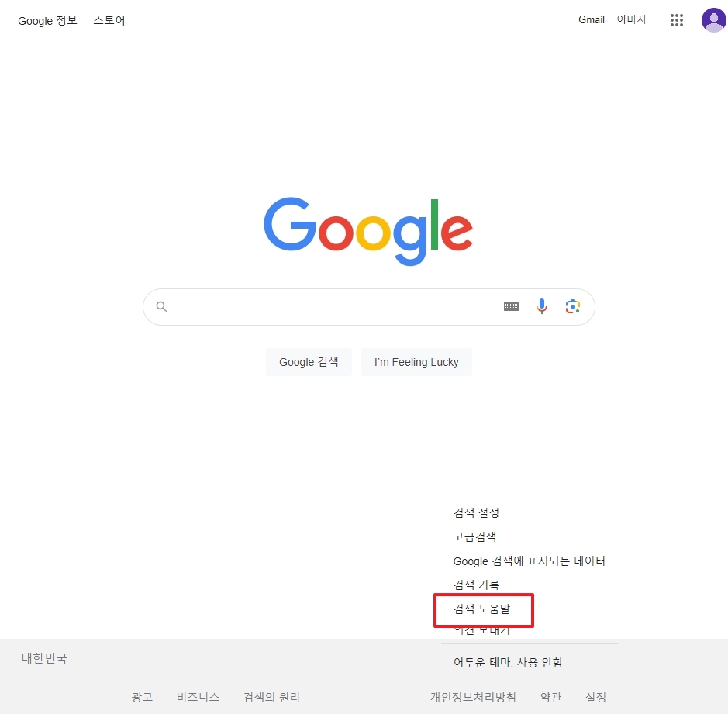Screen dimensions: 728x714
Task: Search by image with camera lens icon
Action: tap(572, 306)
